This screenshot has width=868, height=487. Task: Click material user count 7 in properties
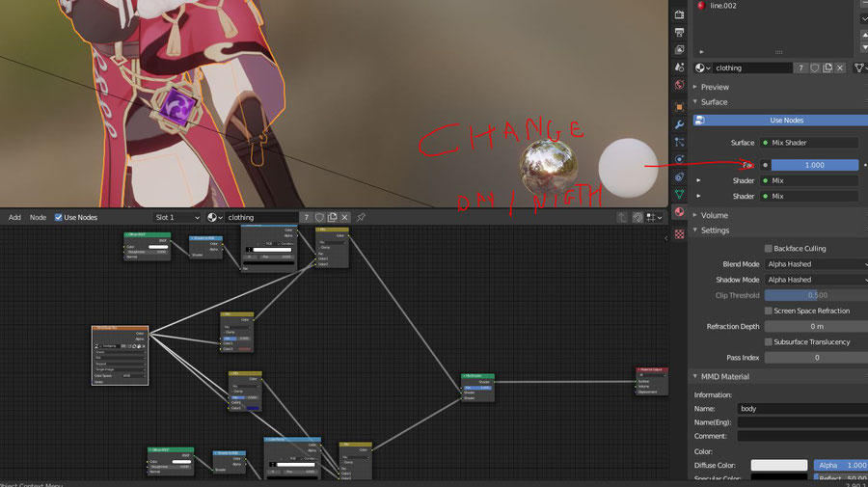[800, 68]
